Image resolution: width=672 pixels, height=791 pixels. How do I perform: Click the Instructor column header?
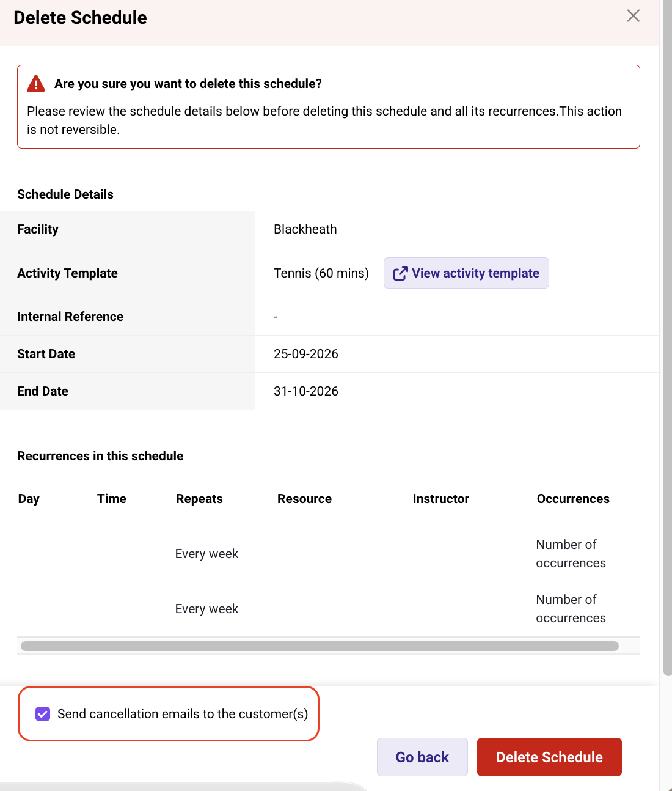(x=441, y=499)
